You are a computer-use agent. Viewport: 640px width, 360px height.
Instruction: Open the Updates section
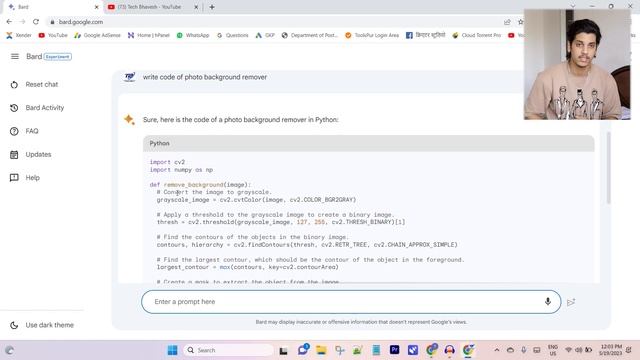pos(31,154)
